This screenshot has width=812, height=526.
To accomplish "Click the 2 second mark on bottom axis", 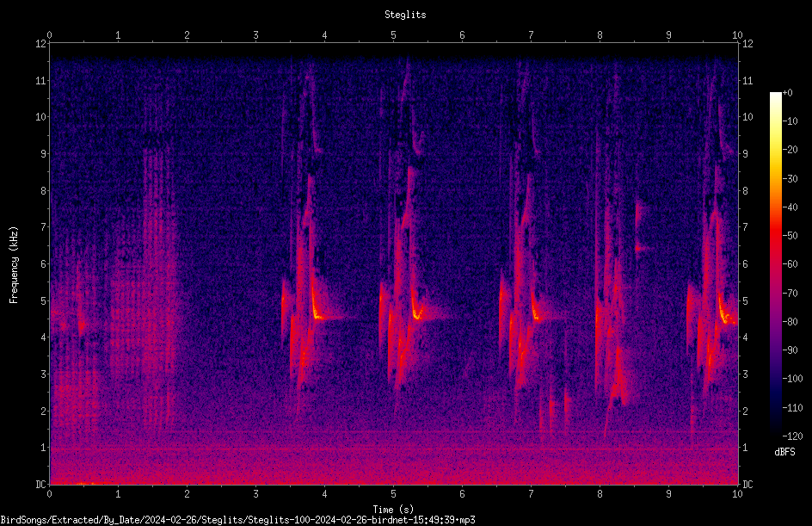I will point(187,494).
